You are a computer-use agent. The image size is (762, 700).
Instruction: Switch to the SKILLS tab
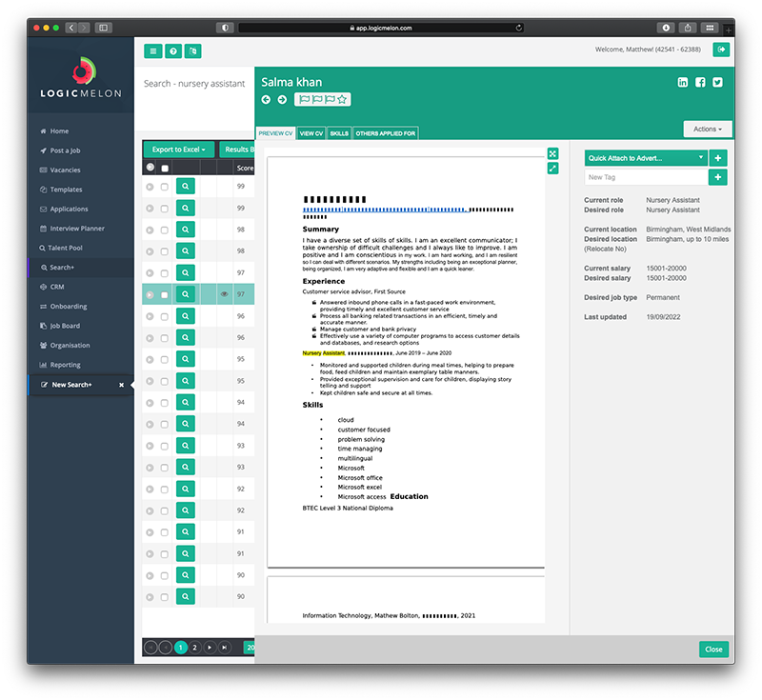pos(338,133)
